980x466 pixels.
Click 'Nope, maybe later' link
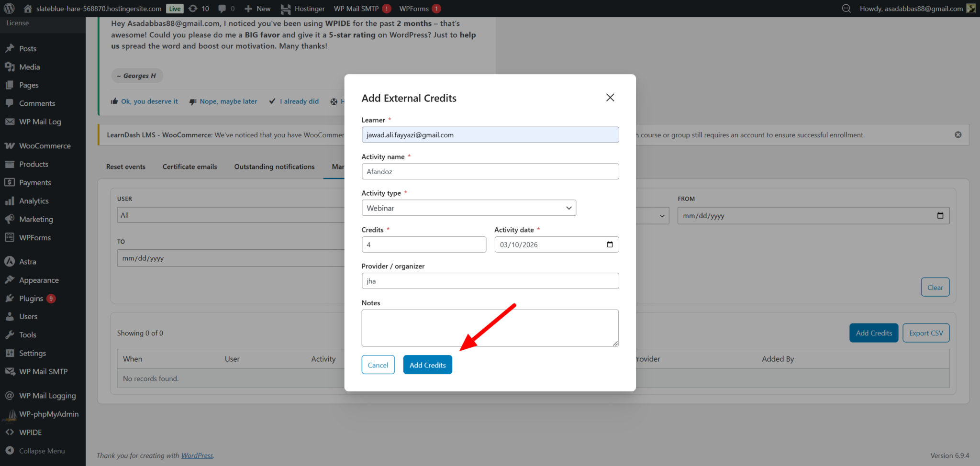228,101
